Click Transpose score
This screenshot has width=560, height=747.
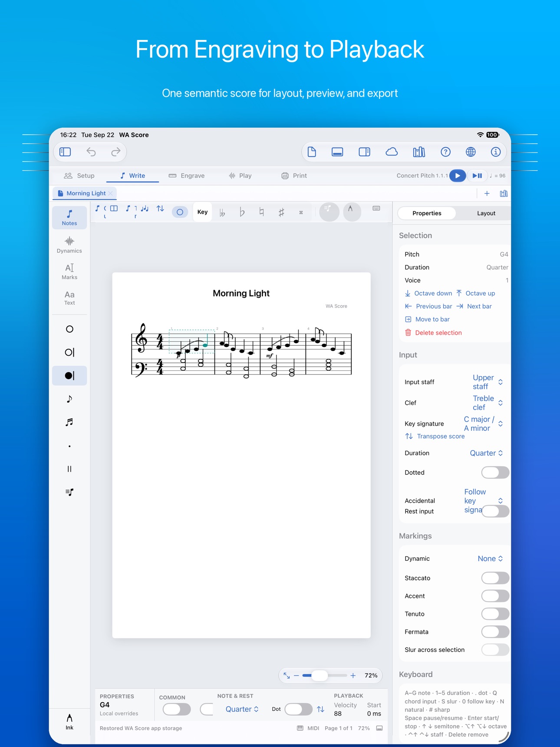(x=435, y=436)
